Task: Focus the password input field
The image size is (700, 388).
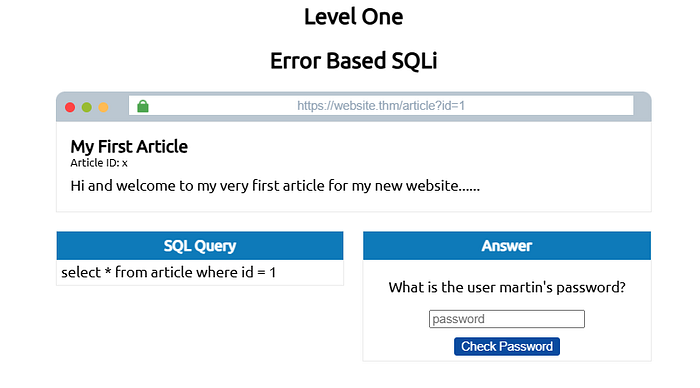Action: [507, 319]
